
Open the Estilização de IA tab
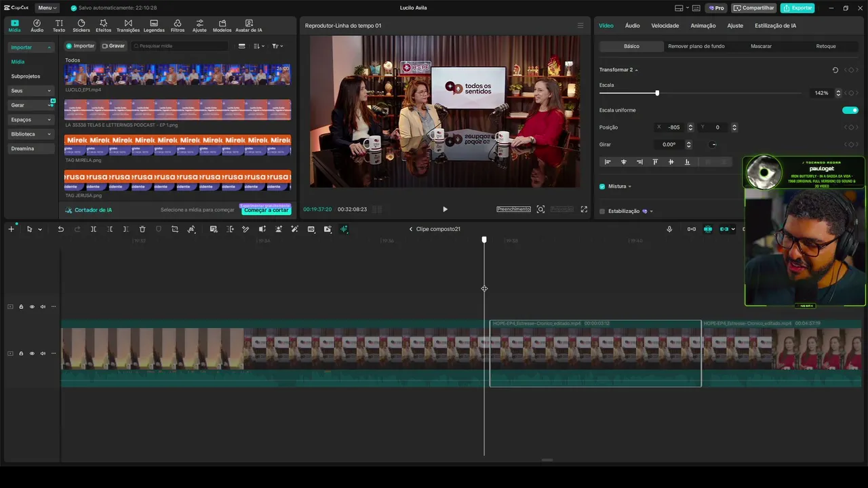click(x=775, y=26)
